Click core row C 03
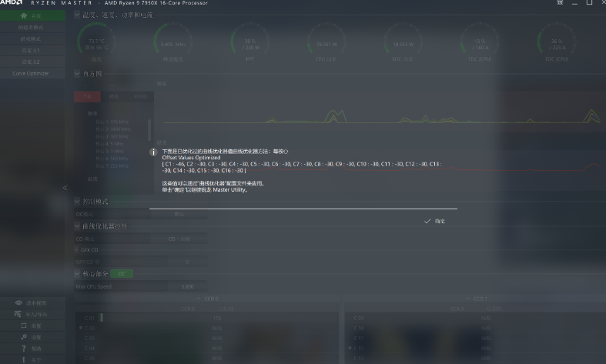The image size is (606, 364). (x=207, y=338)
